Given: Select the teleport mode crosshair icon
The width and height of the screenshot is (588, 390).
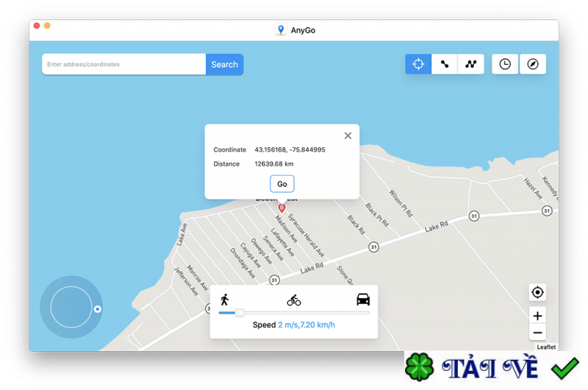Looking at the screenshot, I should [x=418, y=64].
